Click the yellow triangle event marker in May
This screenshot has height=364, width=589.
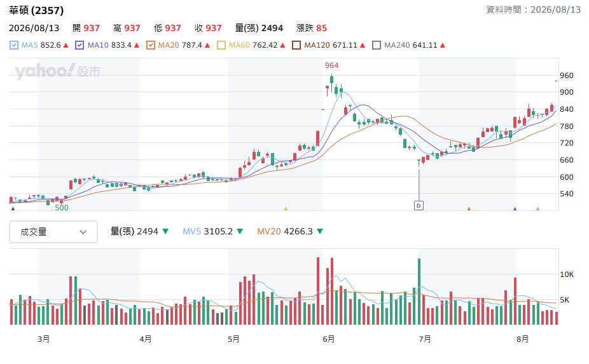point(286,208)
